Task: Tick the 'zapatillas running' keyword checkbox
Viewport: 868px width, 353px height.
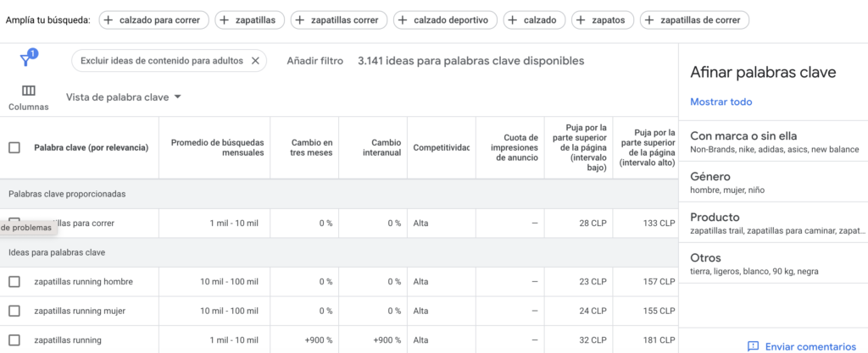Action: [x=14, y=340]
